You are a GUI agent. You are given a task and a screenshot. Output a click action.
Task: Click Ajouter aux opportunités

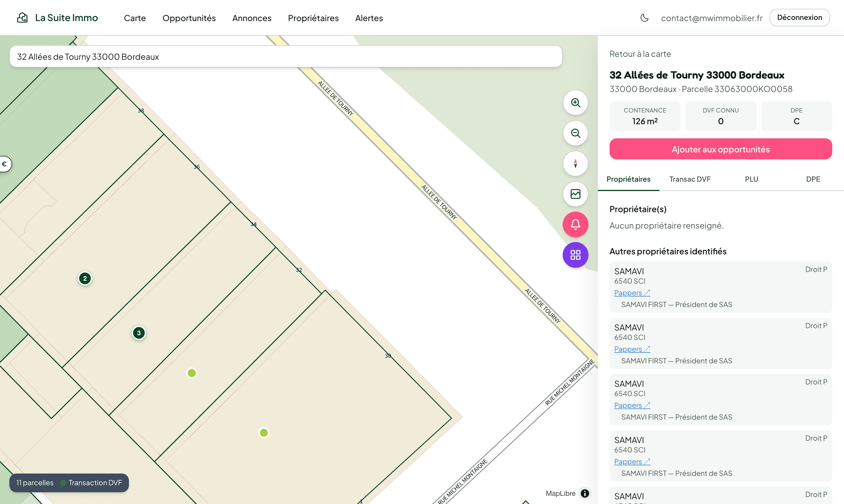pos(721,149)
